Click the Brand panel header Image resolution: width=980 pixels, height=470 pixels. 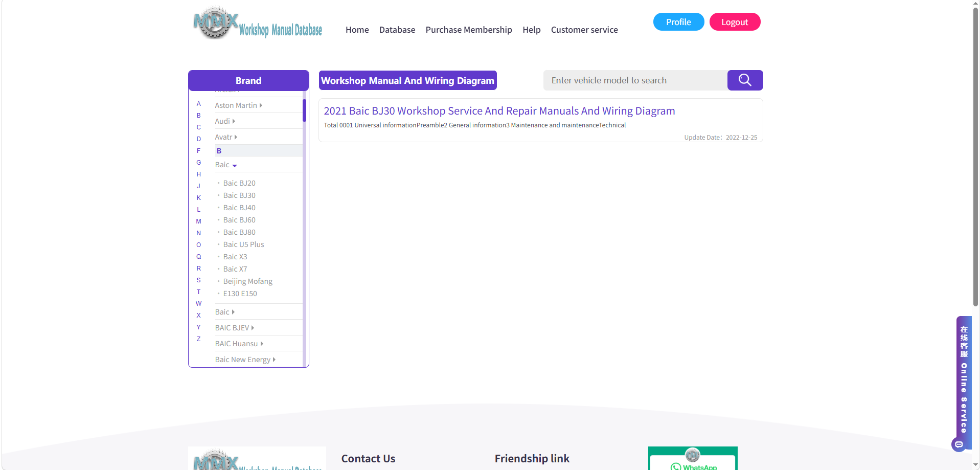pyautogui.click(x=248, y=81)
